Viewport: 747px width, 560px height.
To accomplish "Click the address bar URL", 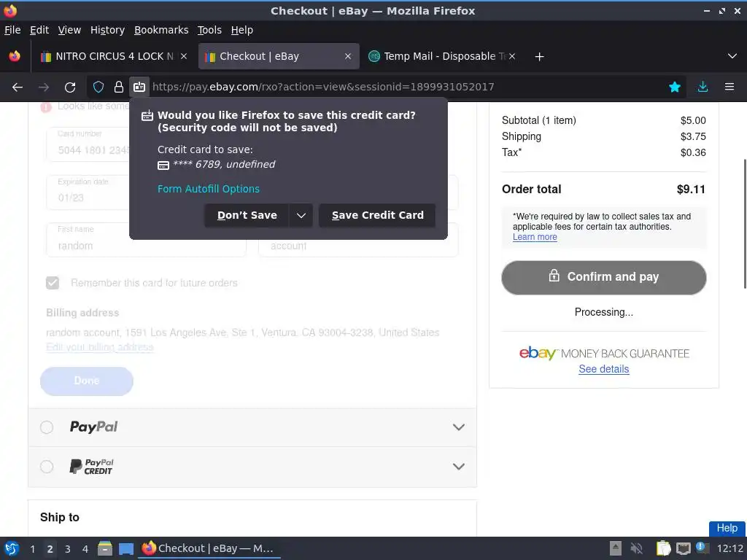I will (323, 87).
